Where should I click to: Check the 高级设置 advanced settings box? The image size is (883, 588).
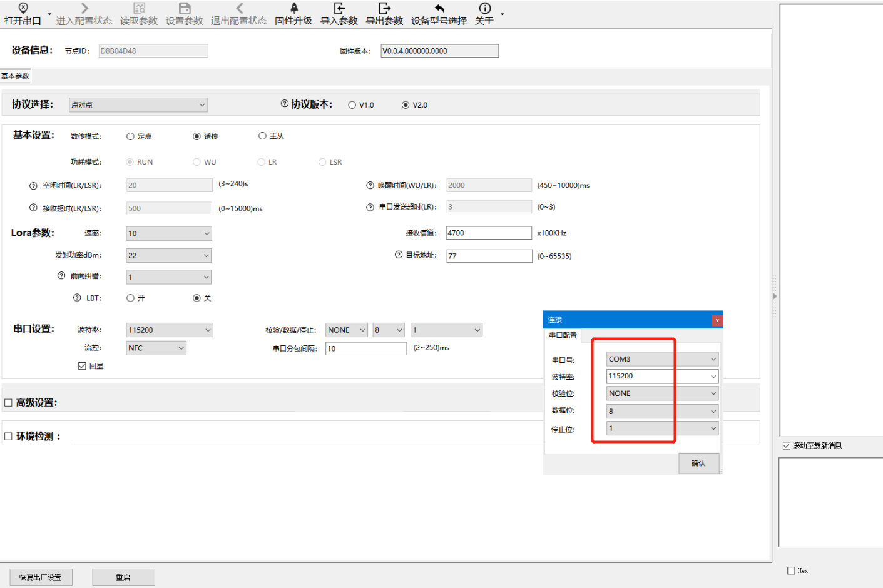point(9,403)
